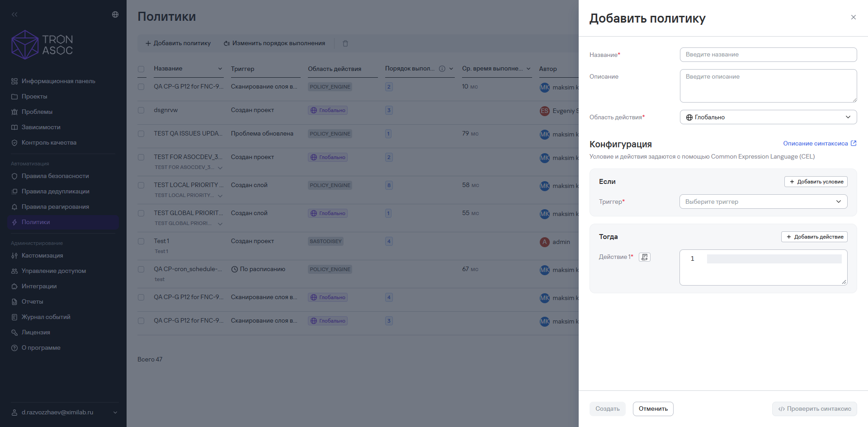Click the Отчеты document icon
This screenshot has width=868, height=427.
click(x=14, y=302)
